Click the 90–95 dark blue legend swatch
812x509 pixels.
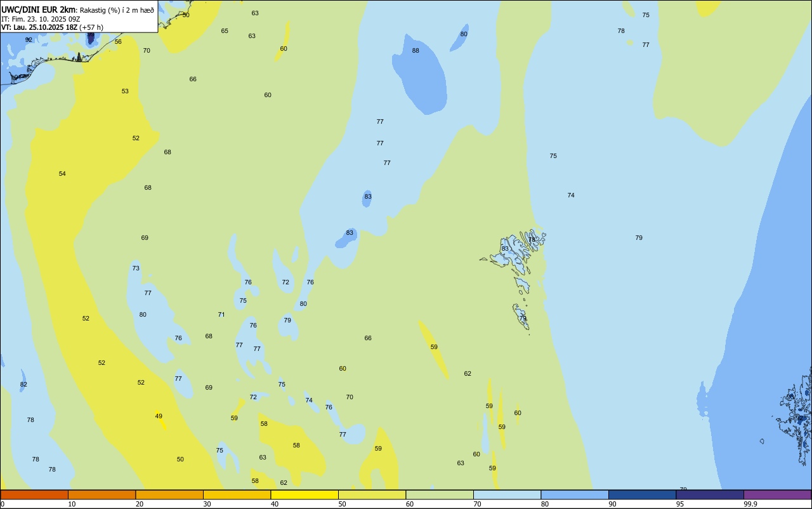(642, 494)
